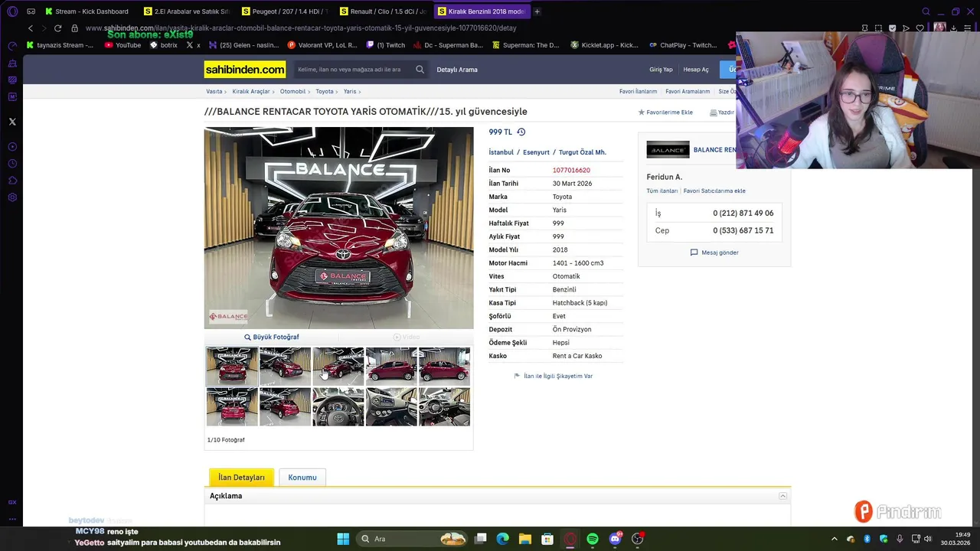Image resolution: width=980 pixels, height=551 pixels.
Task: Click the Windows Start button
Action: click(x=343, y=539)
